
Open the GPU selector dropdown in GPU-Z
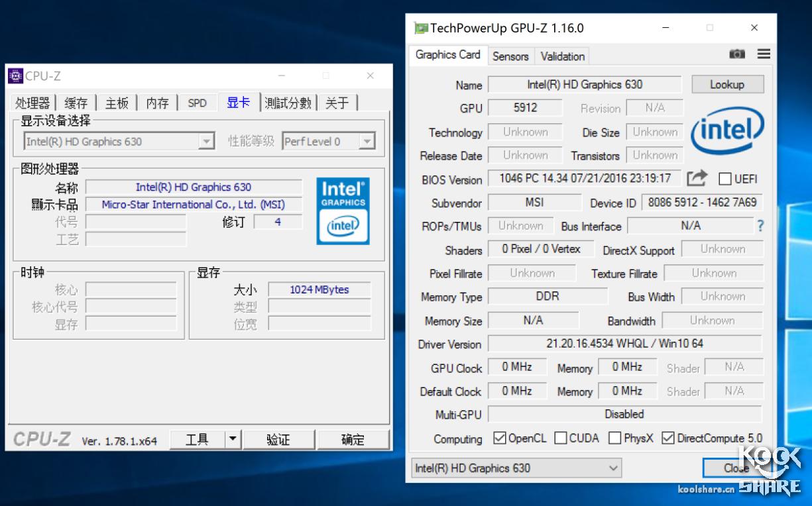click(614, 468)
